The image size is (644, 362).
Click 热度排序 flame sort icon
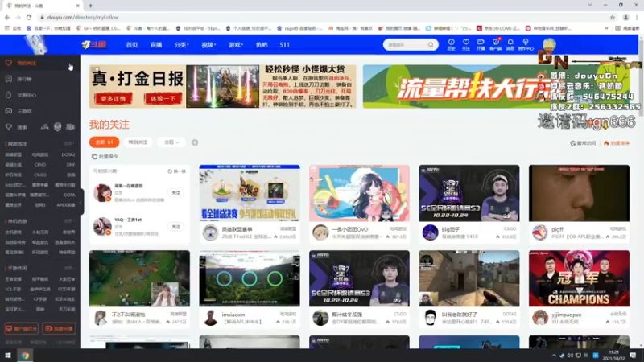(x=606, y=143)
